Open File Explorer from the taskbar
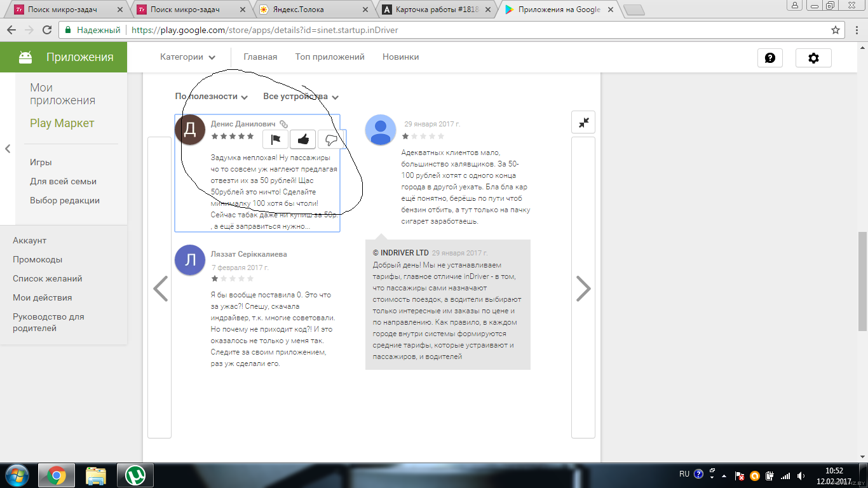Viewport: 868px width, 488px height. 96,475
